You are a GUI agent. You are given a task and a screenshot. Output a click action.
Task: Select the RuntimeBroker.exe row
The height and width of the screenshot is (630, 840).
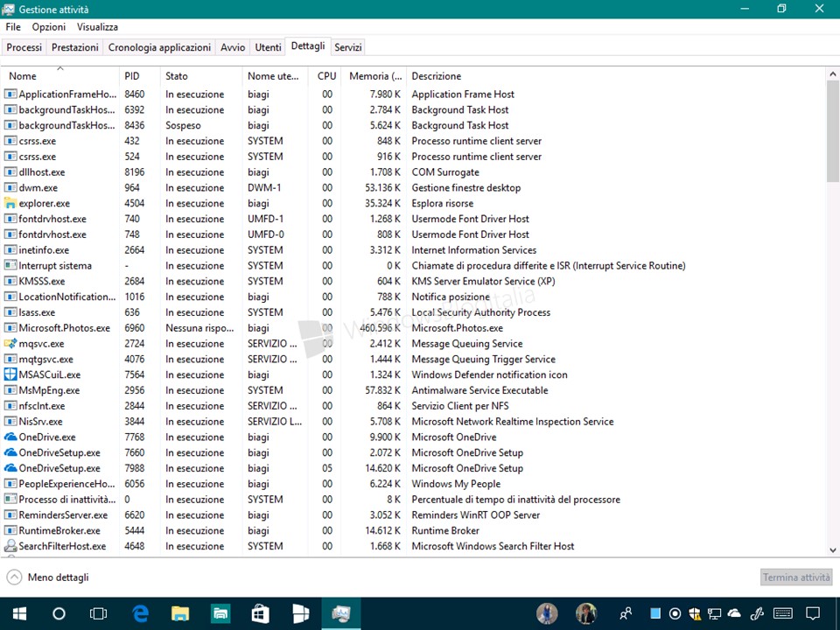pyautogui.click(x=413, y=531)
